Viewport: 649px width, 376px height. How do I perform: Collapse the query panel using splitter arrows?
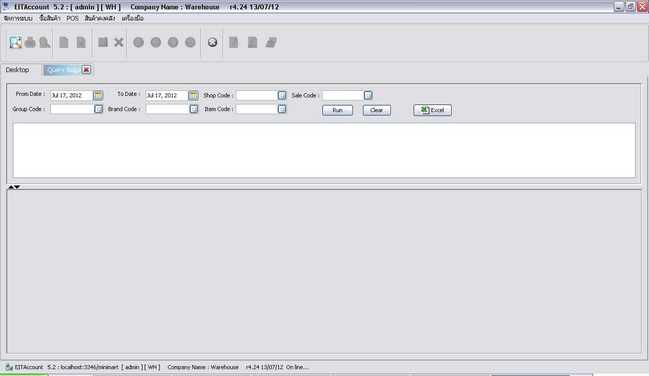[11, 187]
